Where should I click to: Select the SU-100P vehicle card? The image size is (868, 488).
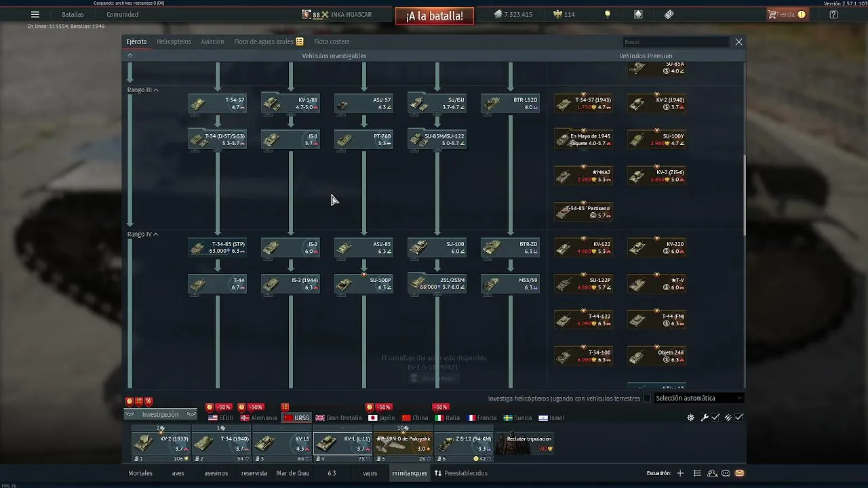pos(364,283)
